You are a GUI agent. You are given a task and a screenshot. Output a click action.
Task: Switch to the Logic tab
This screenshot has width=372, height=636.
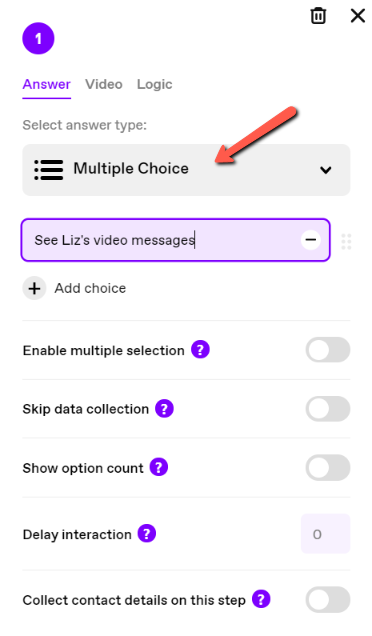click(x=155, y=84)
